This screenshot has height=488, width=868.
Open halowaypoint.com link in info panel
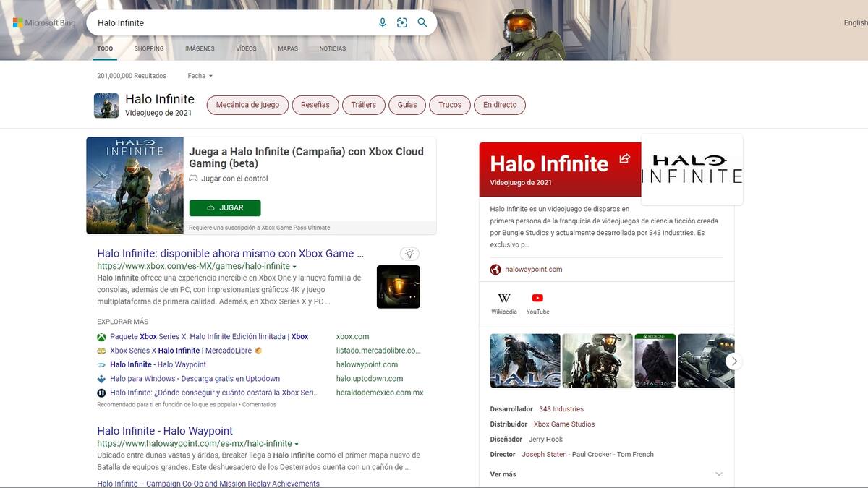pos(533,270)
